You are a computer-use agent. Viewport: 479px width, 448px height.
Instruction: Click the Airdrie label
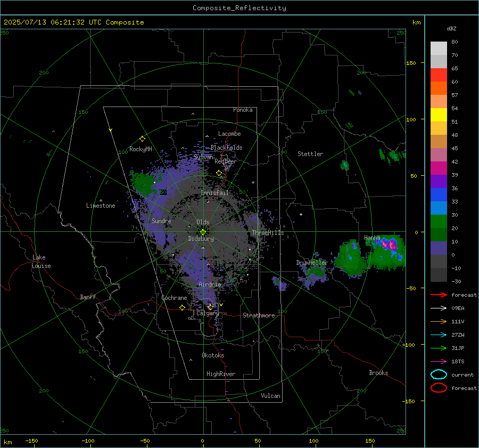pos(210,284)
